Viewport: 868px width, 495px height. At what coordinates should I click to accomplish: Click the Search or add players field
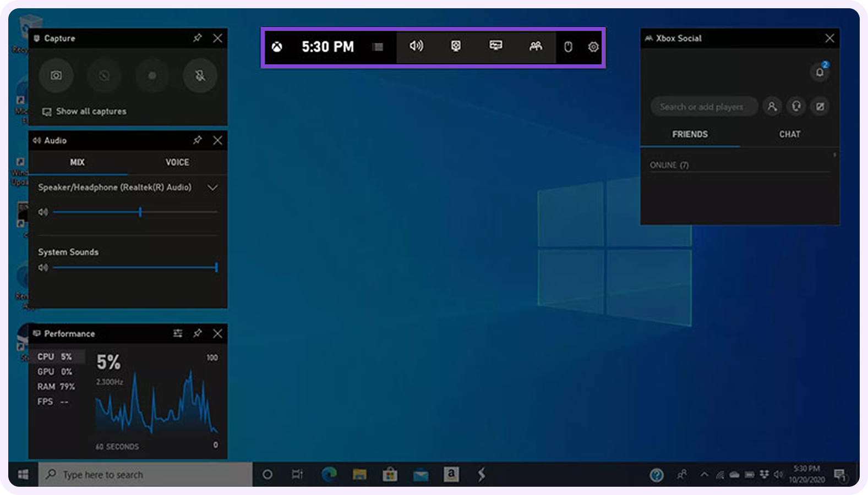pos(704,107)
